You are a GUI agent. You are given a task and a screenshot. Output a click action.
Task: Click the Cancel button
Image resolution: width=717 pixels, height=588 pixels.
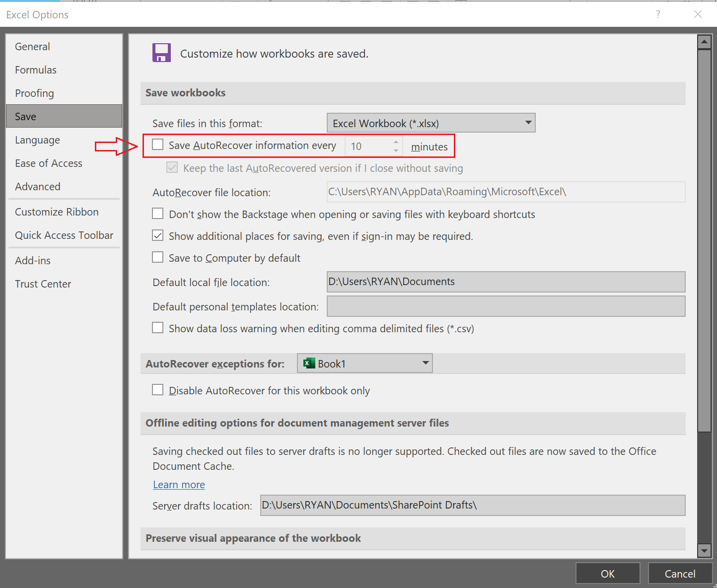(680, 574)
